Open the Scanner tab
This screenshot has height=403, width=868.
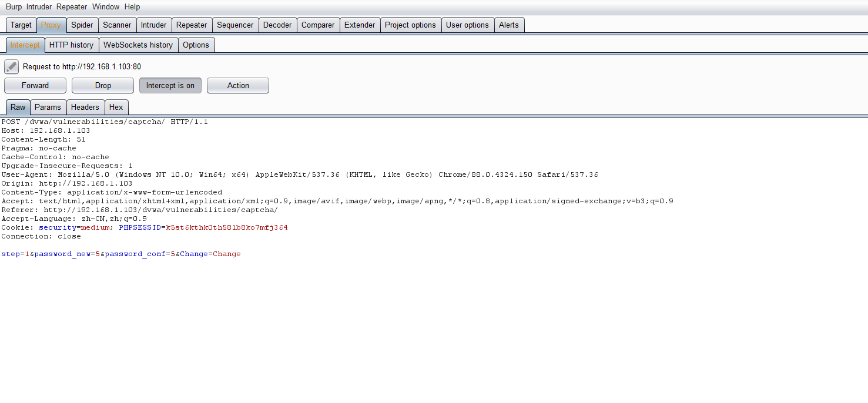pos(117,25)
